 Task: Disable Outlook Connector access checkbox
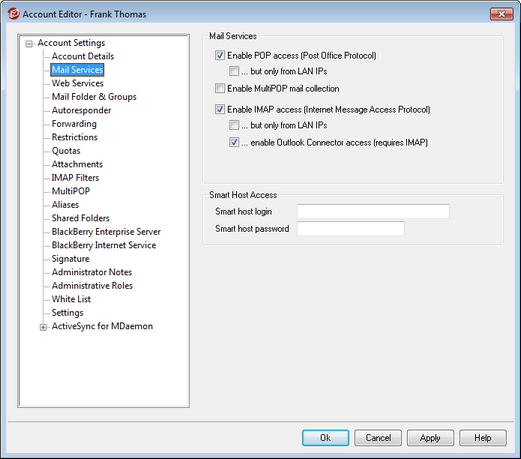tap(234, 142)
